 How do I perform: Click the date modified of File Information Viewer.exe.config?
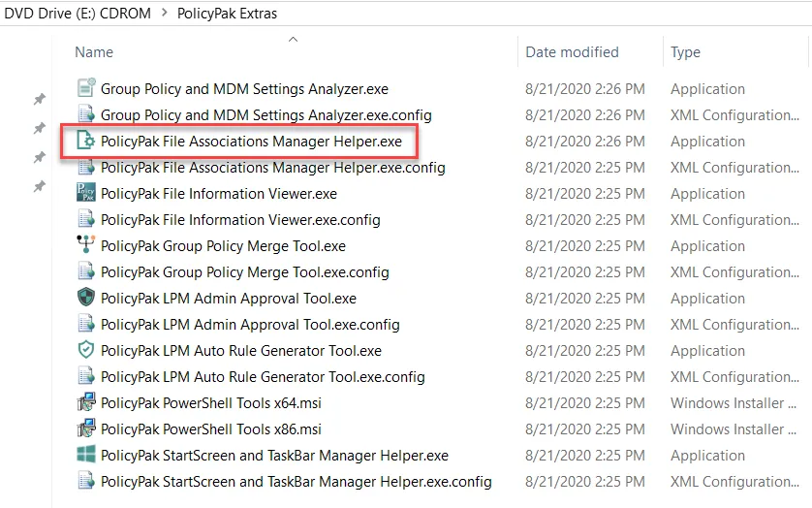tap(585, 220)
